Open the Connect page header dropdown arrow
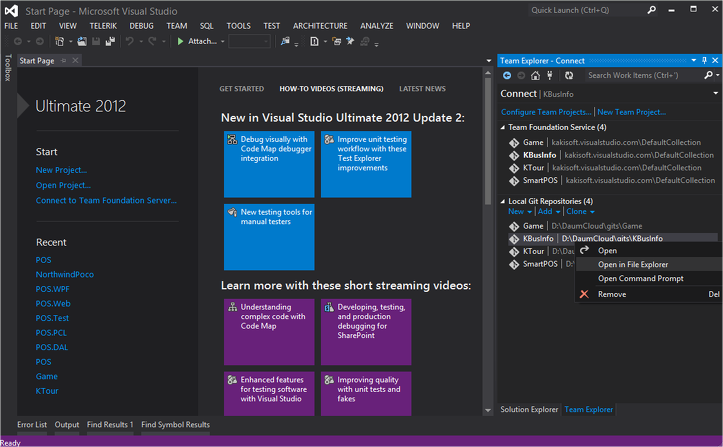The image size is (723, 447). pyautogui.click(x=716, y=93)
